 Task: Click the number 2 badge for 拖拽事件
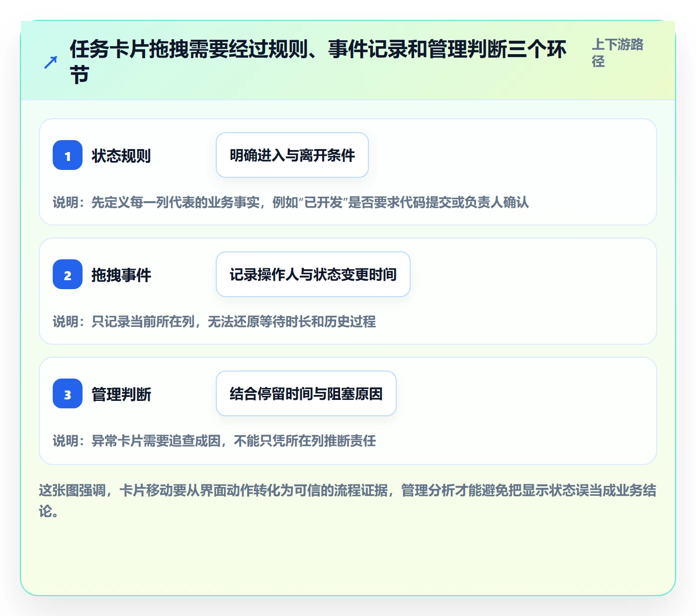pyautogui.click(x=68, y=274)
